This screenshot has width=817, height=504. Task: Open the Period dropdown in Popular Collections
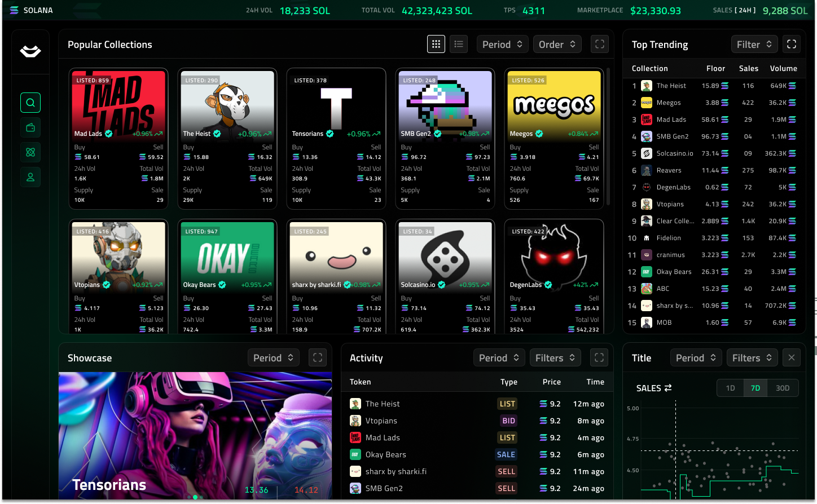point(502,44)
